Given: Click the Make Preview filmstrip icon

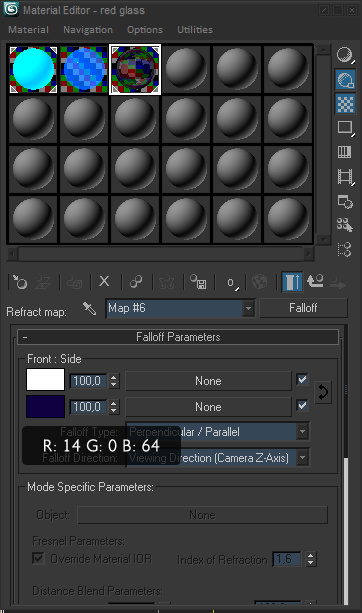Looking at the screenshot, I should click(345, 176).
